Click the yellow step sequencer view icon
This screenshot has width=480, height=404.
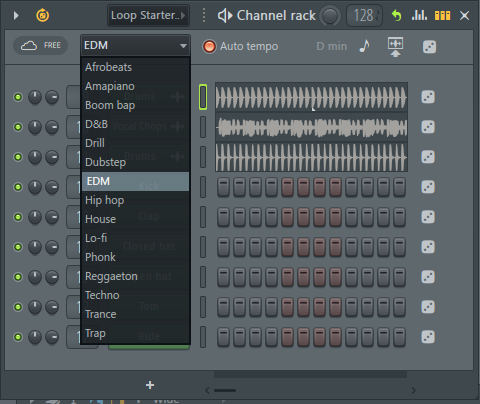point(442,15)
